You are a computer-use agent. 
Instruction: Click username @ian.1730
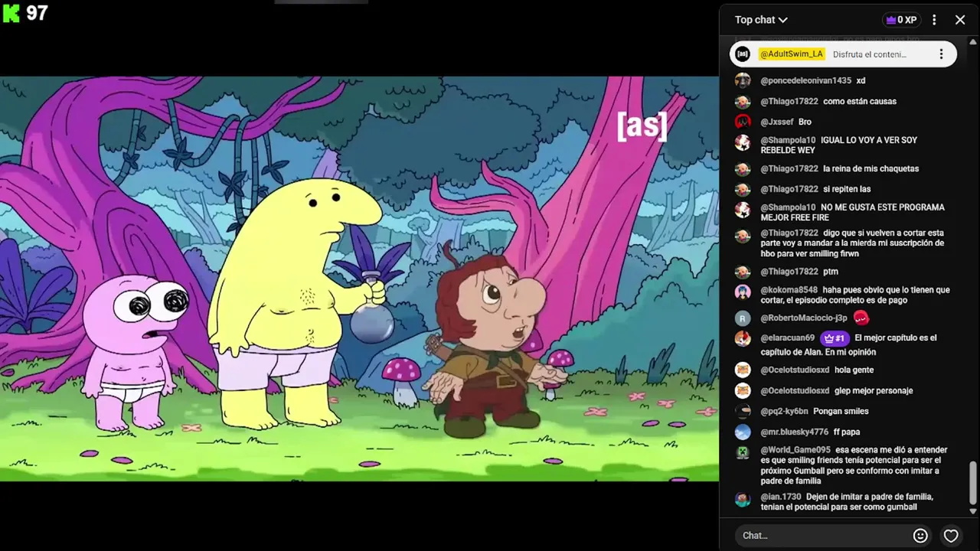pyautogui.click(x=781, y=497)
